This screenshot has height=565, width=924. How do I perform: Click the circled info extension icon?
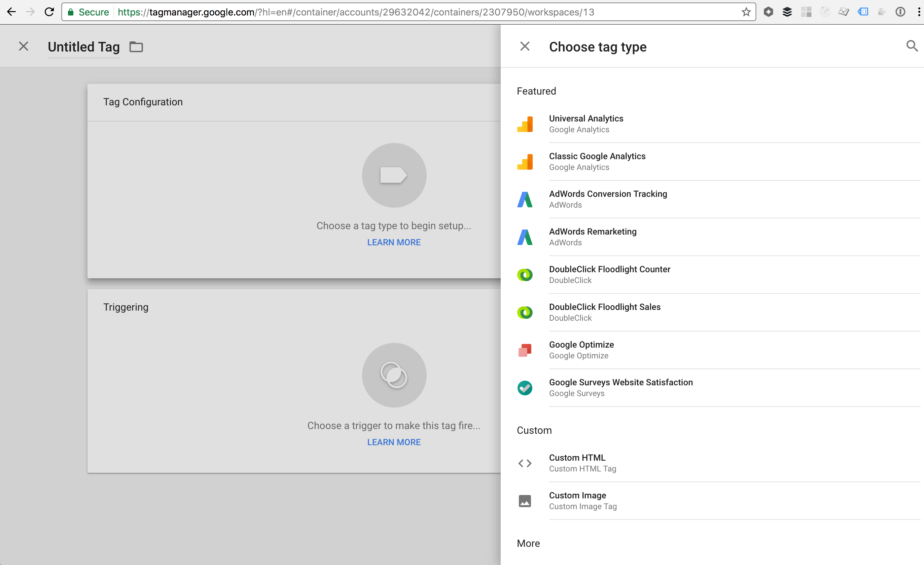[900, 12]
